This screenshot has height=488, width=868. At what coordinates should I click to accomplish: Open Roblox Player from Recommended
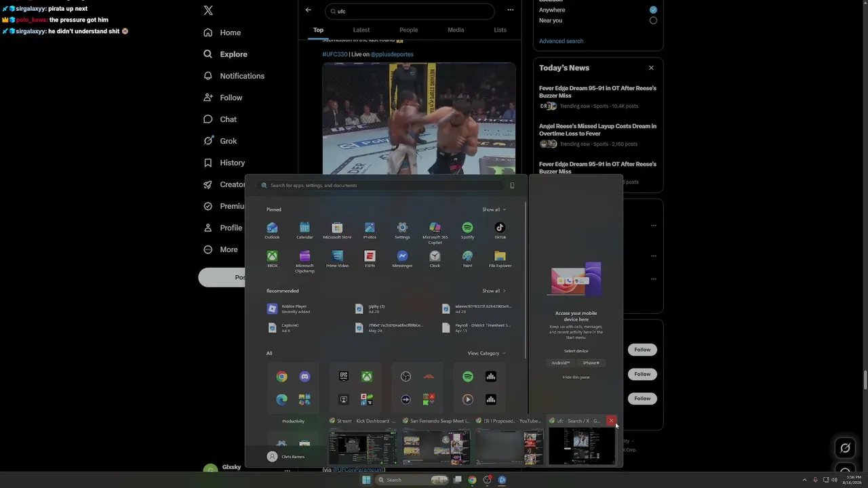(x=289, y=308)
